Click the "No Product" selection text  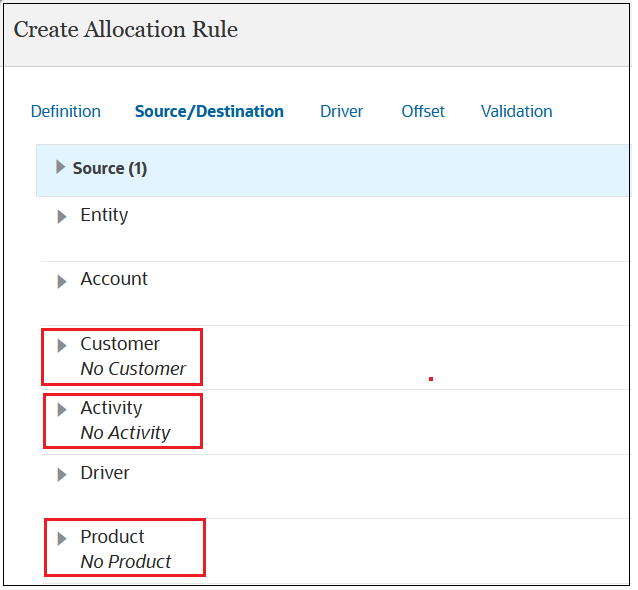tap(126, 562)
